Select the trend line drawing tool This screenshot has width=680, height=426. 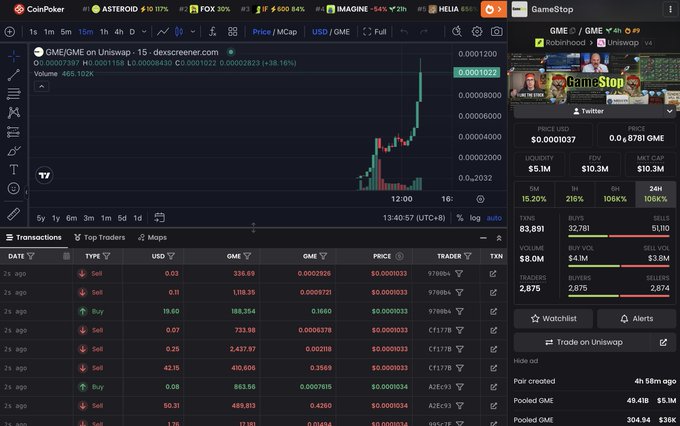[13, 75]
